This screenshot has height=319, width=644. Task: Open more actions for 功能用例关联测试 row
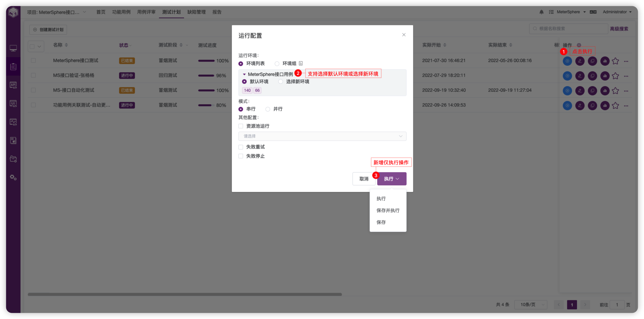(626, 106)
